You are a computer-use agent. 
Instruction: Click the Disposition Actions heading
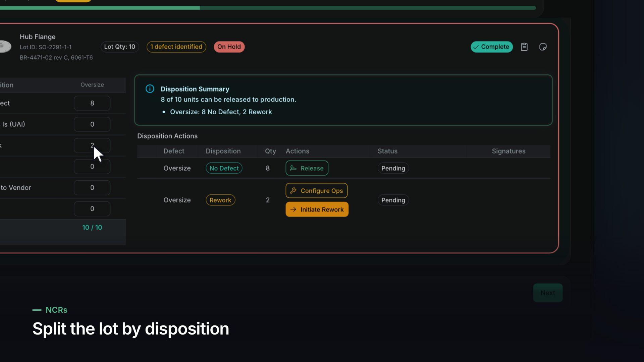167,136
